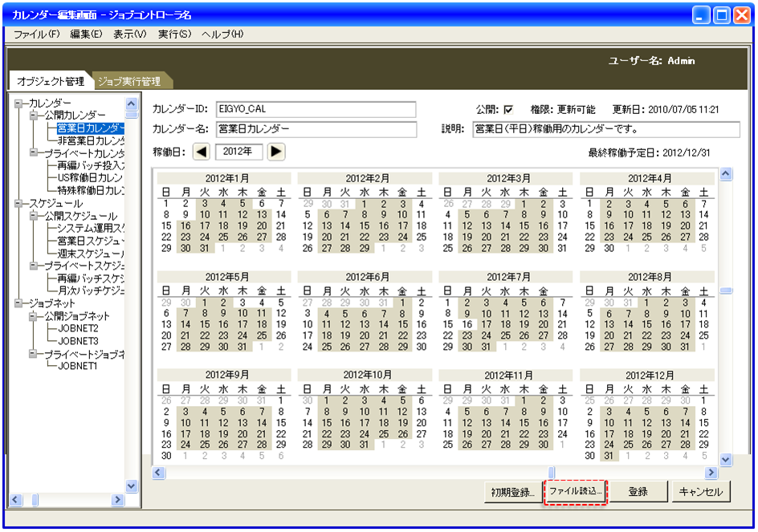The width and height of the screenshot is (758, 532).
Task: Collapse the 公開ジョブネット tree node
Action: pyautogui.click(x=34, y=316)
